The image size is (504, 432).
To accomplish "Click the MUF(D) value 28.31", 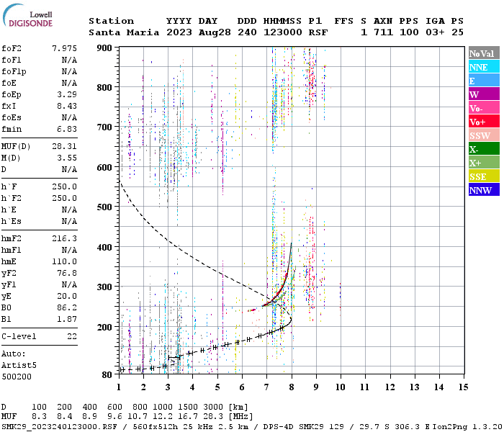I will coord(65,147).
